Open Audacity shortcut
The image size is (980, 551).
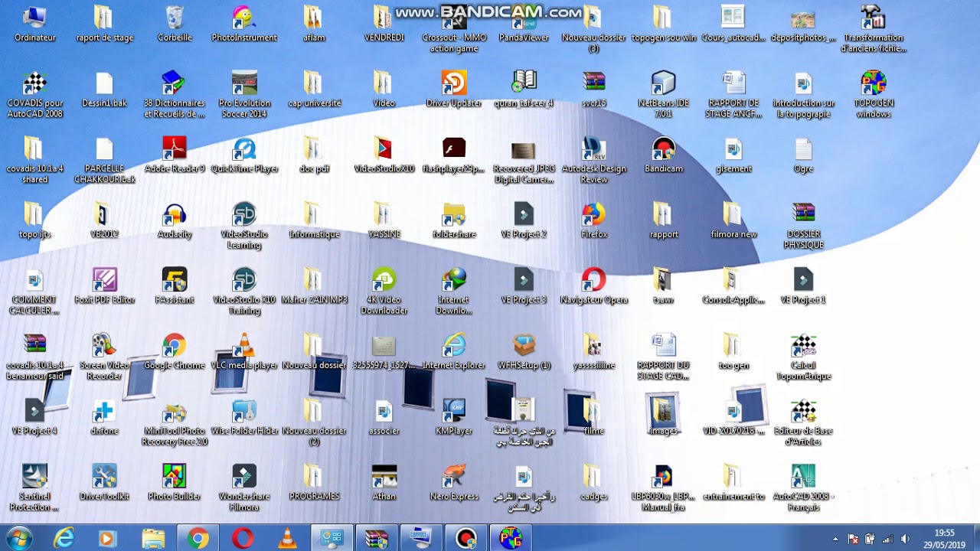pyautogui.click(x=175, y=220)
